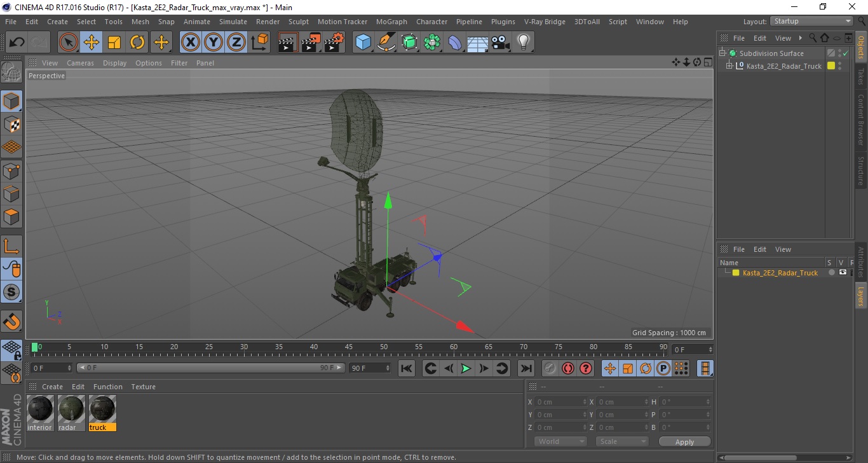The width and height of the screenshot is (868, 463).
Task: Open the MoGraph menu
Action: [391, 22]
